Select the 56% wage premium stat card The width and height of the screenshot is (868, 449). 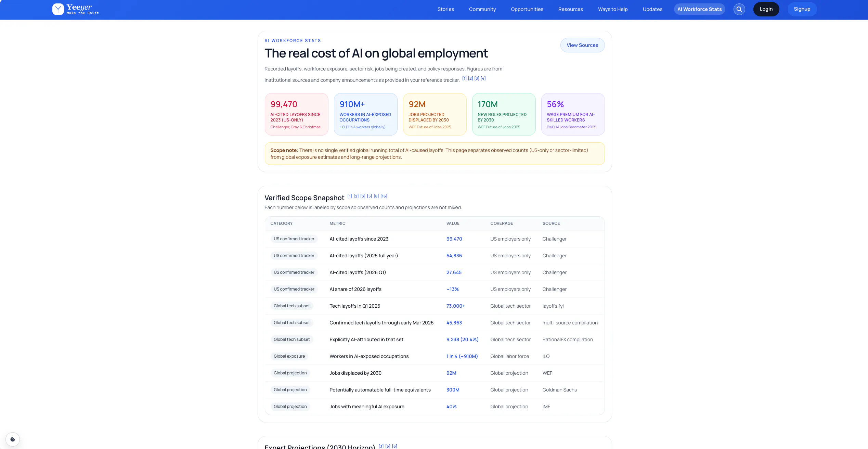573,114
